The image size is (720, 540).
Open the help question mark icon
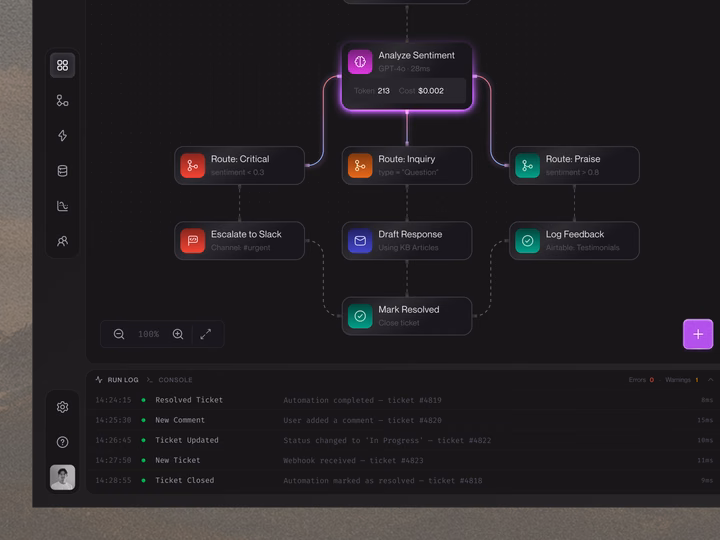pos(62,442)
